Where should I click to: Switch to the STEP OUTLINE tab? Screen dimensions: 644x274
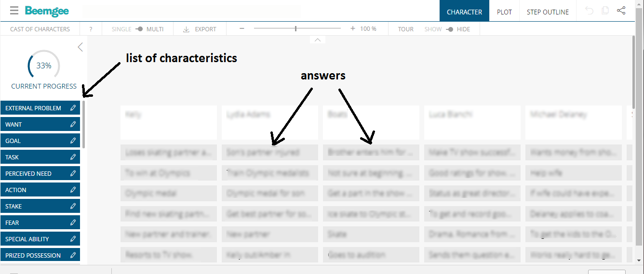[x=548, y=12]
